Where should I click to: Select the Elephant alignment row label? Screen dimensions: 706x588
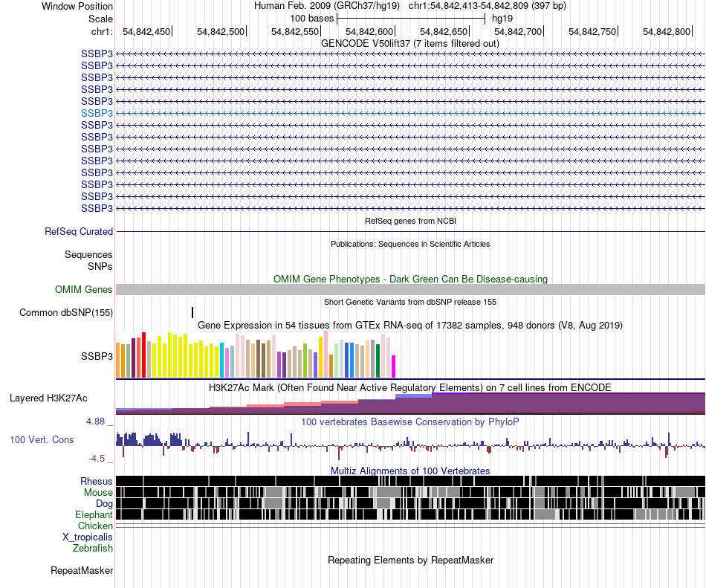(94, 514)
